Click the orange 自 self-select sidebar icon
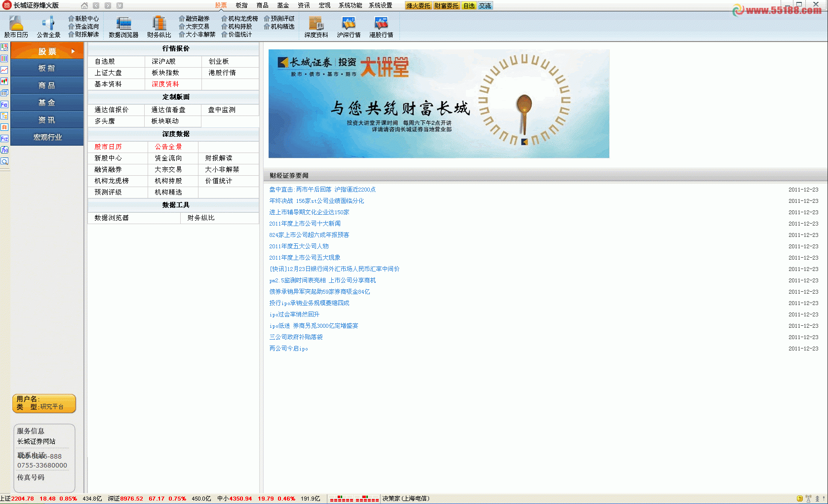 [x=4, y=127]
